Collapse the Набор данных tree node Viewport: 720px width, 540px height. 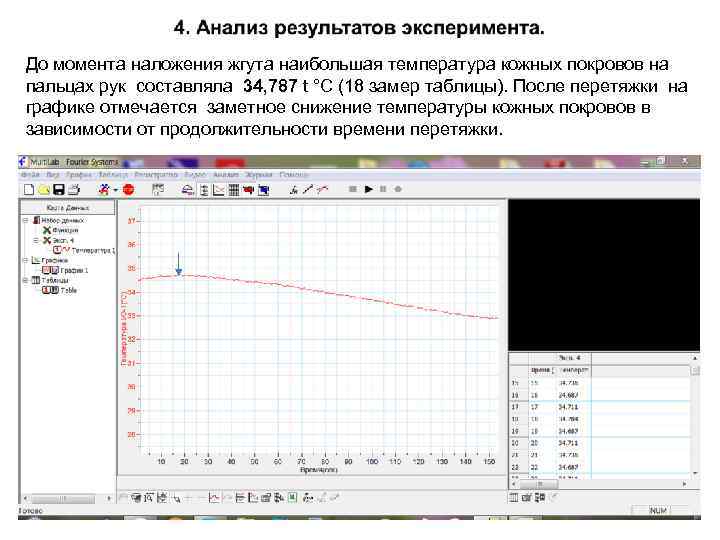tap(26, 220)
